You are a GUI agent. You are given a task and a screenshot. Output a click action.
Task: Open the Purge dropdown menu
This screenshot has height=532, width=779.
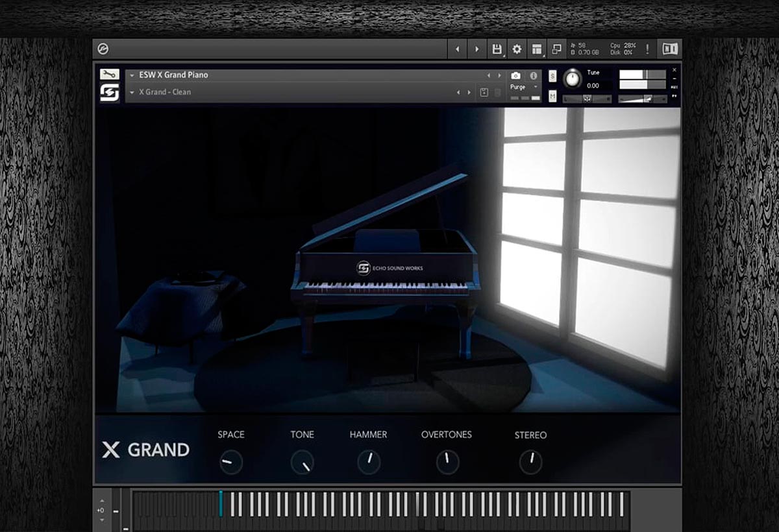click(525, 87)
